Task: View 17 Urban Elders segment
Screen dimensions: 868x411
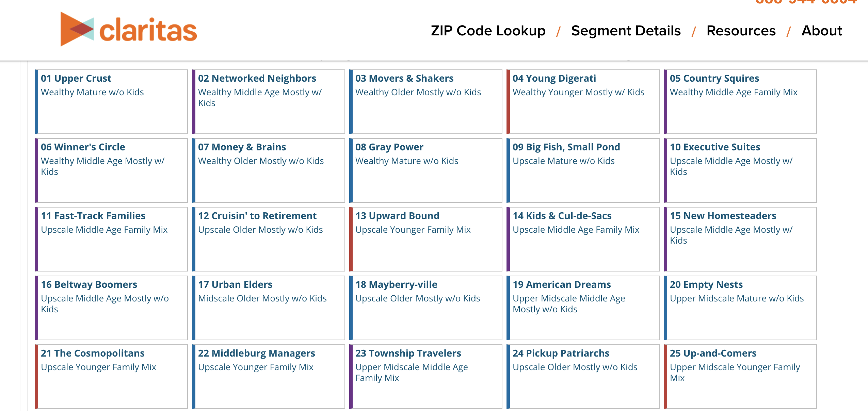Action: tap(269, 308)
